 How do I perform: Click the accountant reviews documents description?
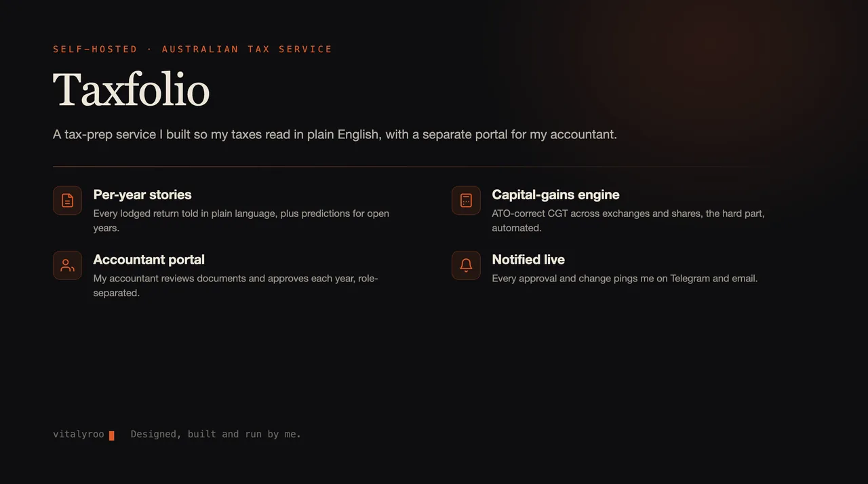[x=236, y=285]
